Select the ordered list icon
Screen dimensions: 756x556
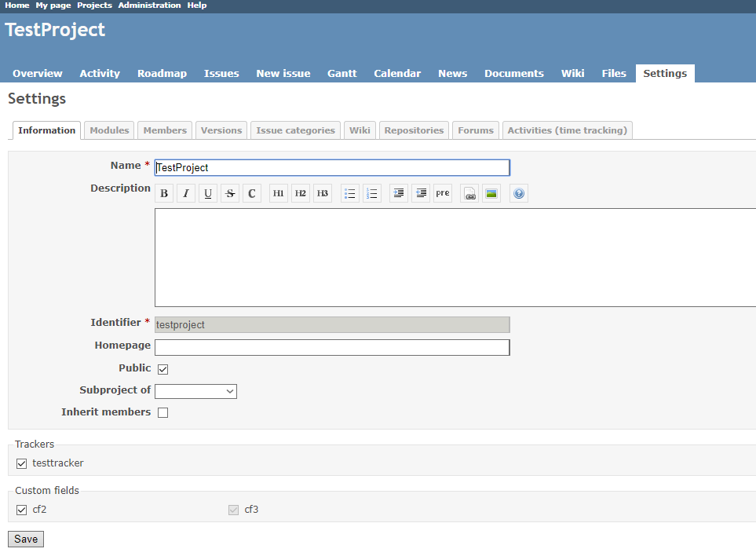[371, 192]
